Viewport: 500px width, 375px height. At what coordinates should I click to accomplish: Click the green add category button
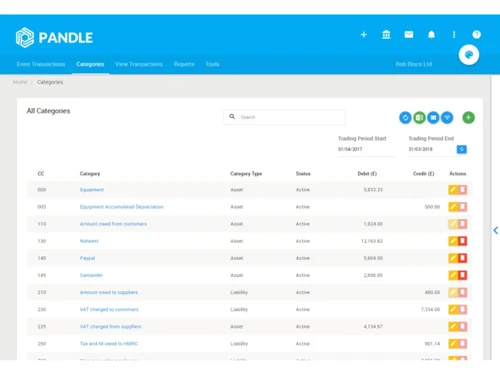coord(469,118)
